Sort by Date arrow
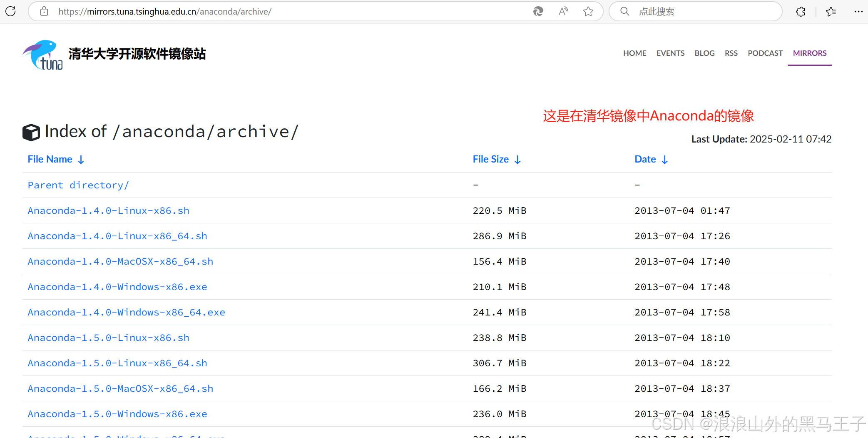 (665, 160)
